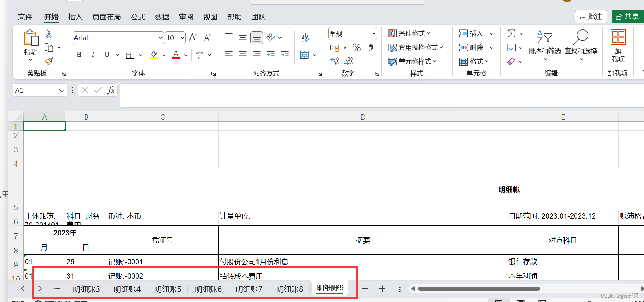The height and width of the screenshot is (302, 644).
Task: Click the horizontal scrollbar thumb
Action: pos(479,289)
